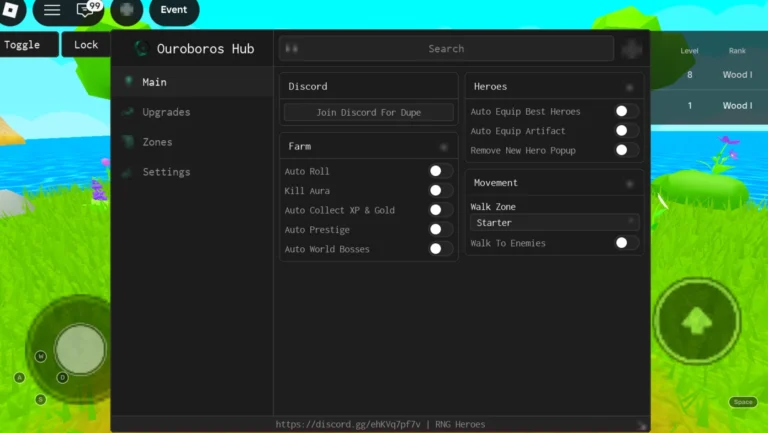This screenshot has height=433, width=768.
Task: Open chat with 99 badge
Action: pyautogui.click(x=87, y=9)
